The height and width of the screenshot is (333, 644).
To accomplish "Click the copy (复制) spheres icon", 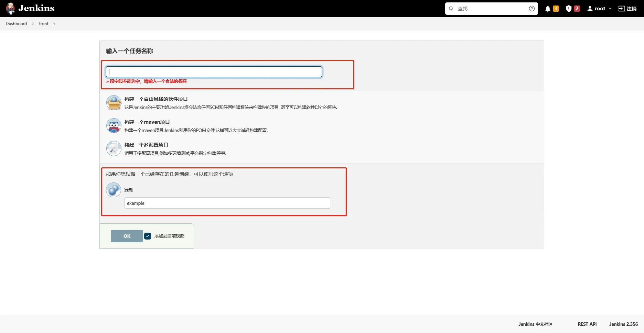I will (x=114, y=190).
